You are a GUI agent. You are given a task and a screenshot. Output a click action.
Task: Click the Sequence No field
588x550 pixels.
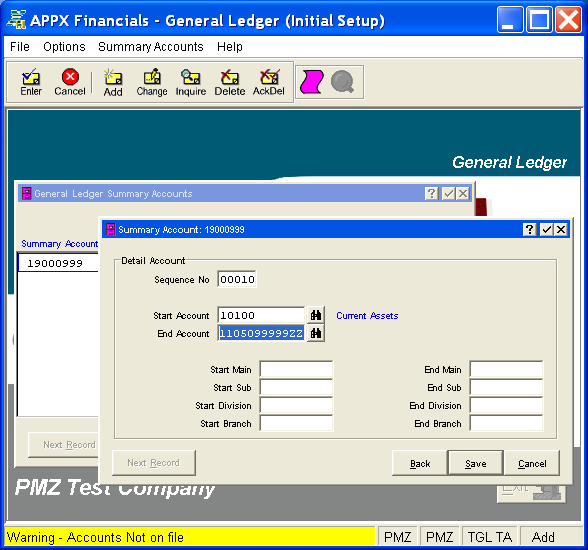237,279
